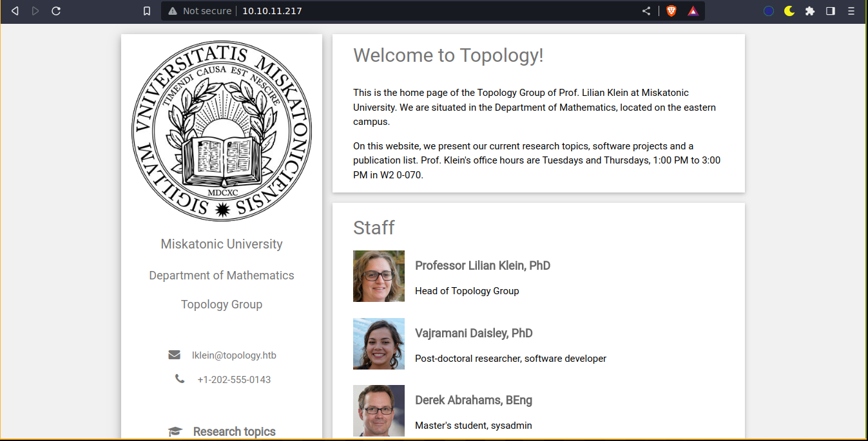Reload the current page
The height and width of the screenshot is (441, 868).
56,11
